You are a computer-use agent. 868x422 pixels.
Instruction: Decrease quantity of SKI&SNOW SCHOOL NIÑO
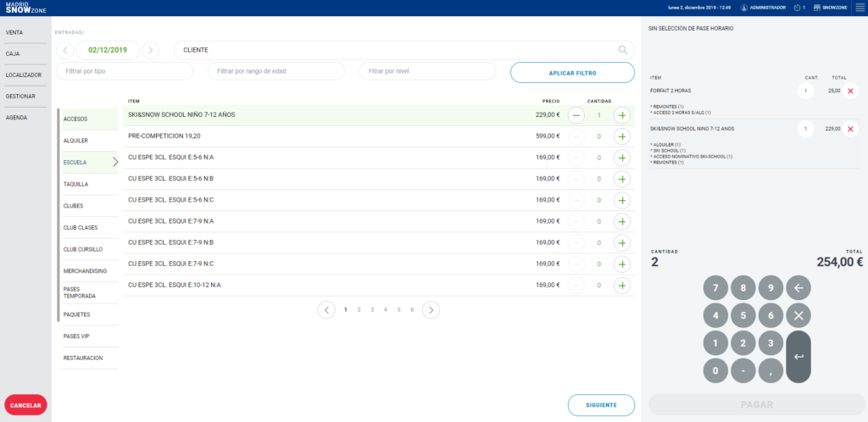[x=576, y=115]
